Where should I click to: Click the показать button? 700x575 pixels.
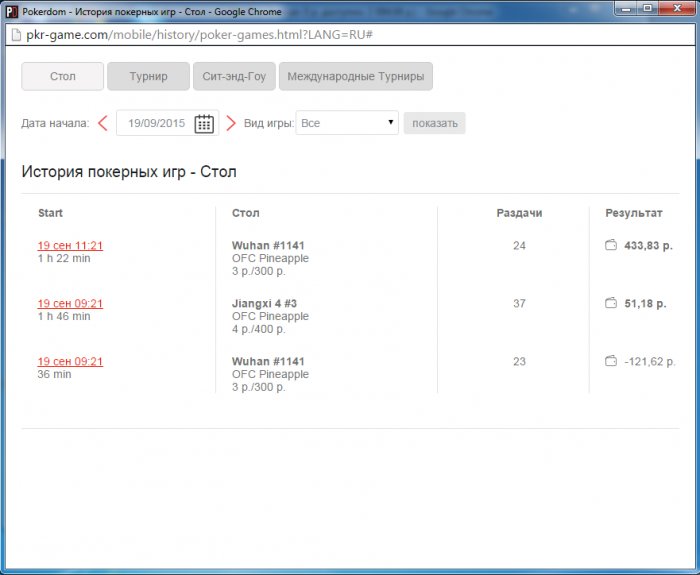(x=434, y=123)
